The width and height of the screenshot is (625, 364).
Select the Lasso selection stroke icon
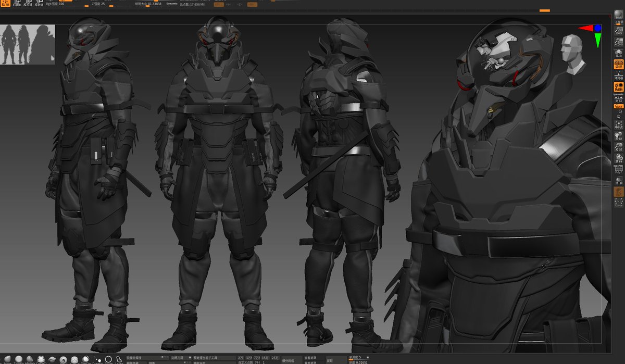[119, 360]
